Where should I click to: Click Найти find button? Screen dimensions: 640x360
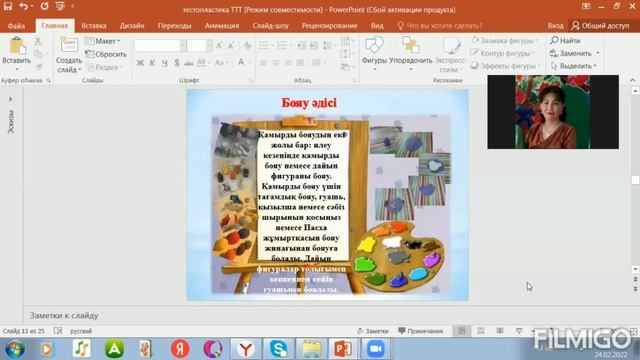(x=565, y=40)
